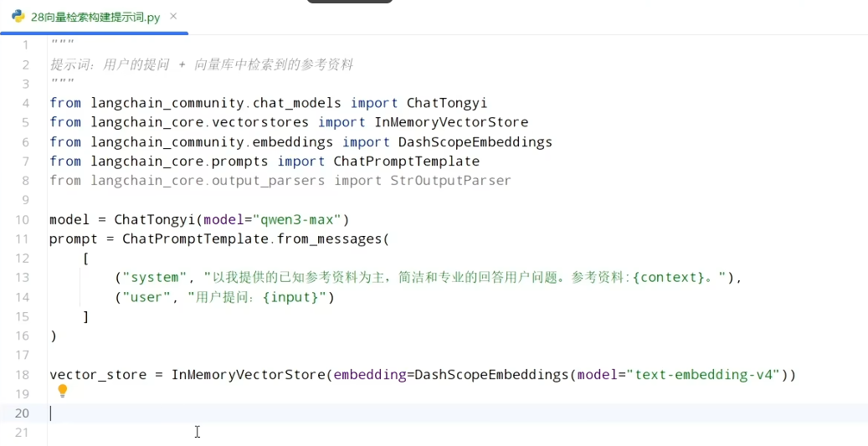Click the vector_store variable on line 18
868x446 pixels.
click(98, 375)
